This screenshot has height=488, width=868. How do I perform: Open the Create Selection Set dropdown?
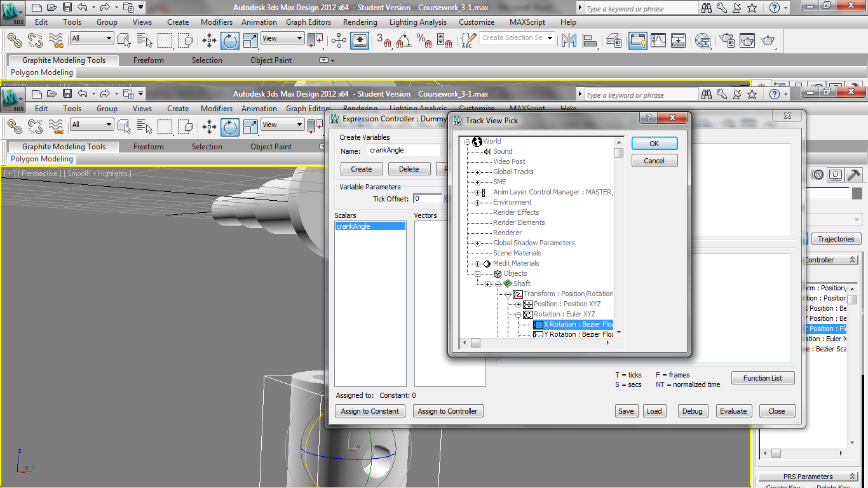[x=550, y=37]
